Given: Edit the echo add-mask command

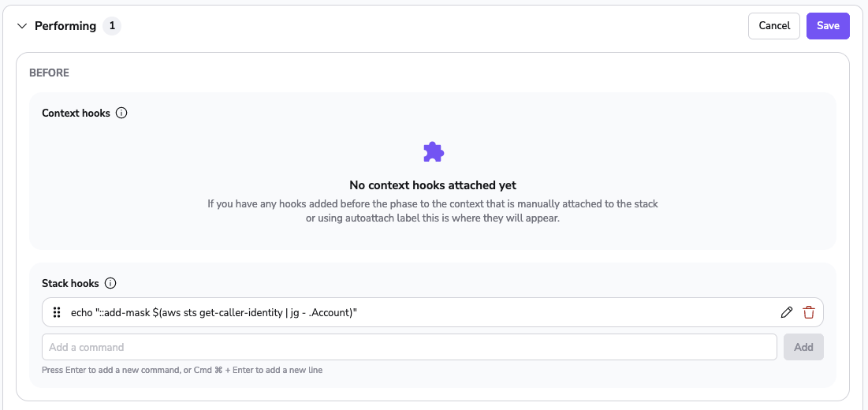Looking at the screenshot, I should [786, 312].
